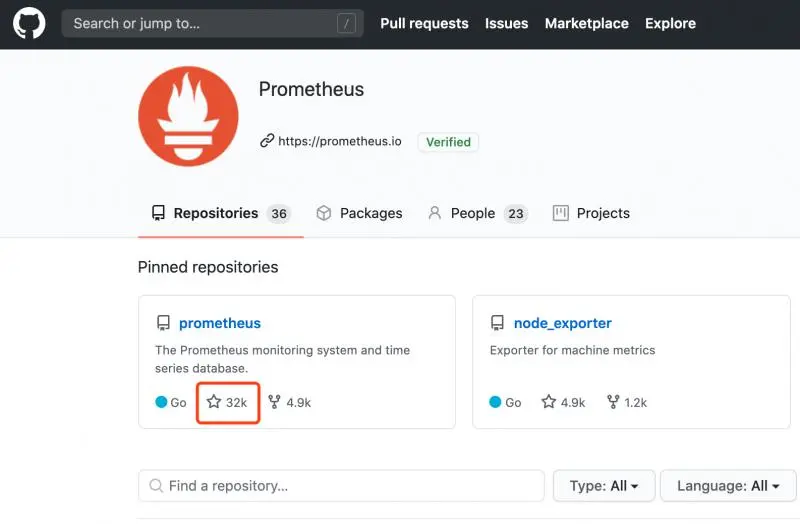Click the link icon beside prometheus.io
The height and width of the screenshot is (524, 800).
pos(267,141)
